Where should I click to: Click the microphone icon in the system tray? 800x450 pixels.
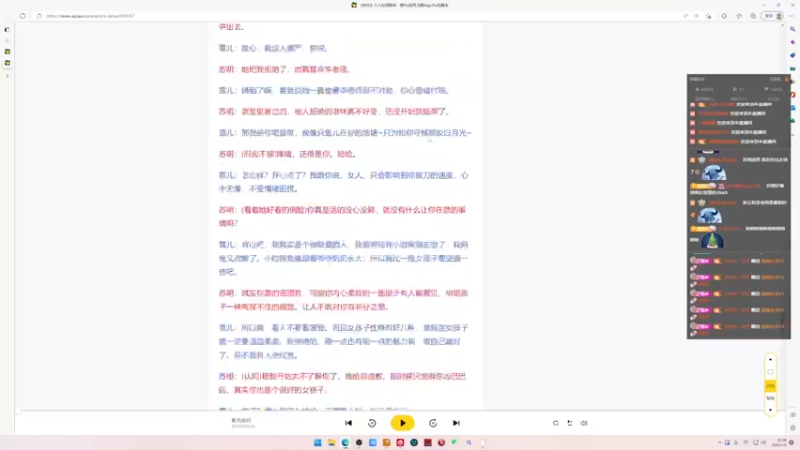coord(736,442)
